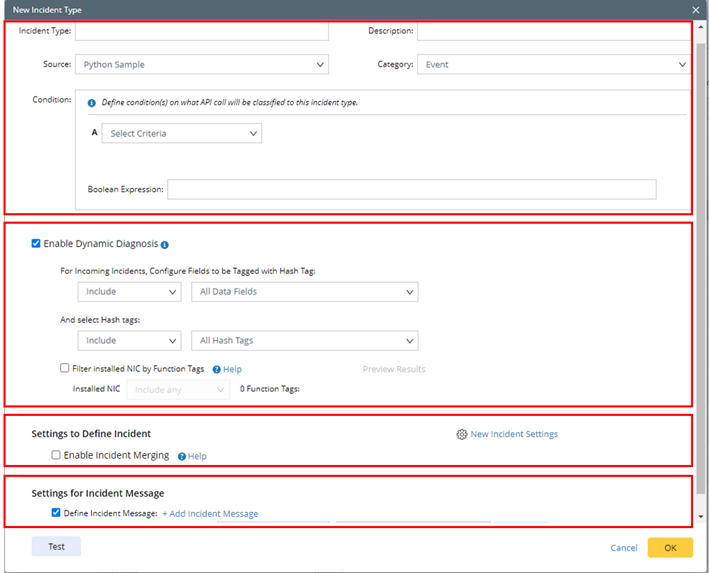Check Filter installed NIC by Function Tags
The width and height of the screenshot is (710, 573).
click(x=65, y=368)
